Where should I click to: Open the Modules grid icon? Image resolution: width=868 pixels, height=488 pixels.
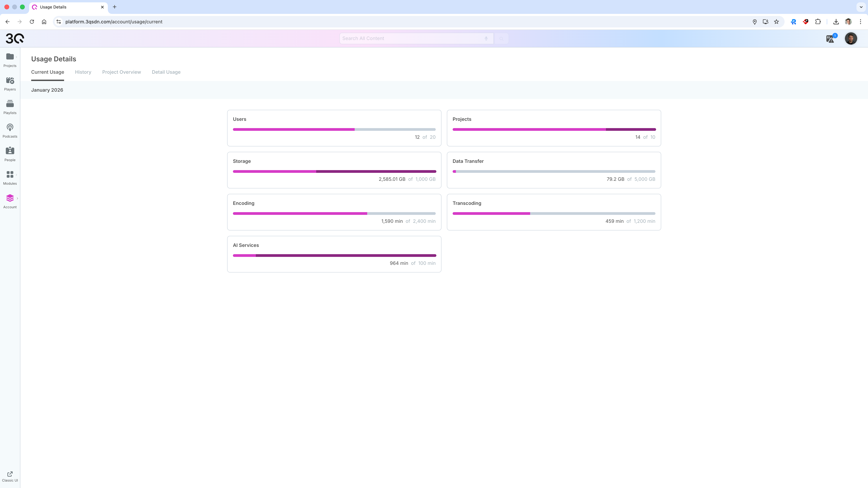[10, 175]
